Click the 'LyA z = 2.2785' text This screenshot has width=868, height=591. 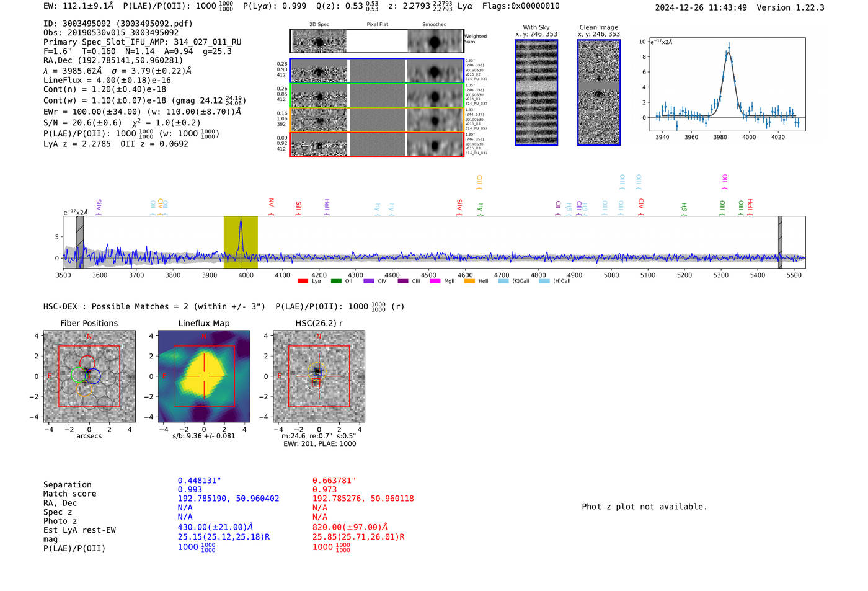[77, 144]
